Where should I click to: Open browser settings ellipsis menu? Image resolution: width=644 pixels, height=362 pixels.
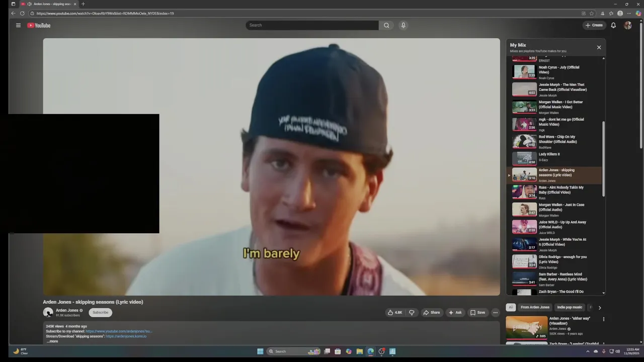(629, 14)
